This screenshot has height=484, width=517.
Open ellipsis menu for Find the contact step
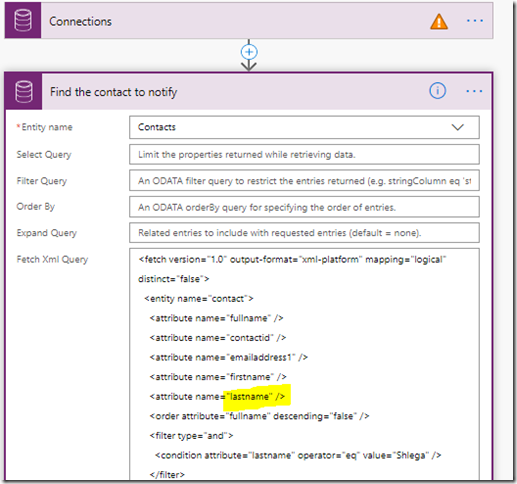point(474,91)
